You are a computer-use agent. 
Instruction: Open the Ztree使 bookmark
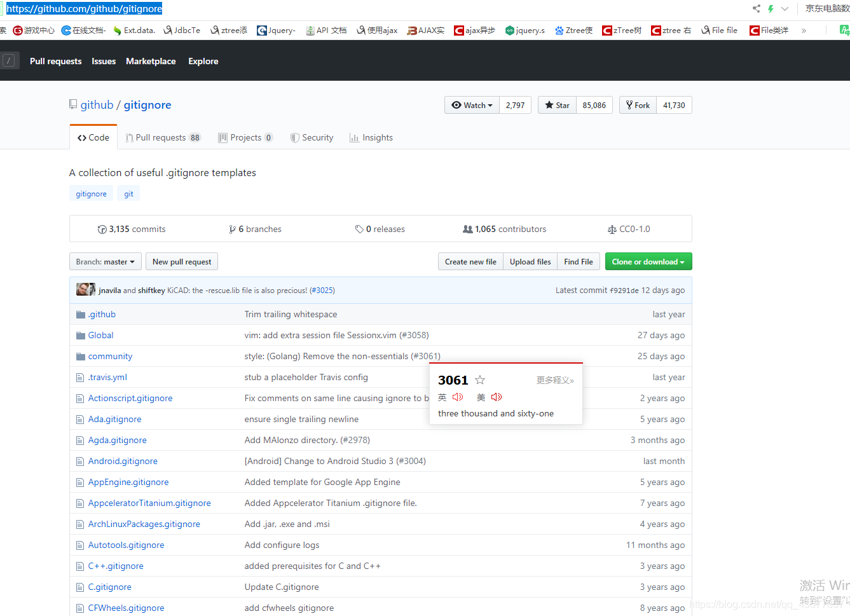573,30
